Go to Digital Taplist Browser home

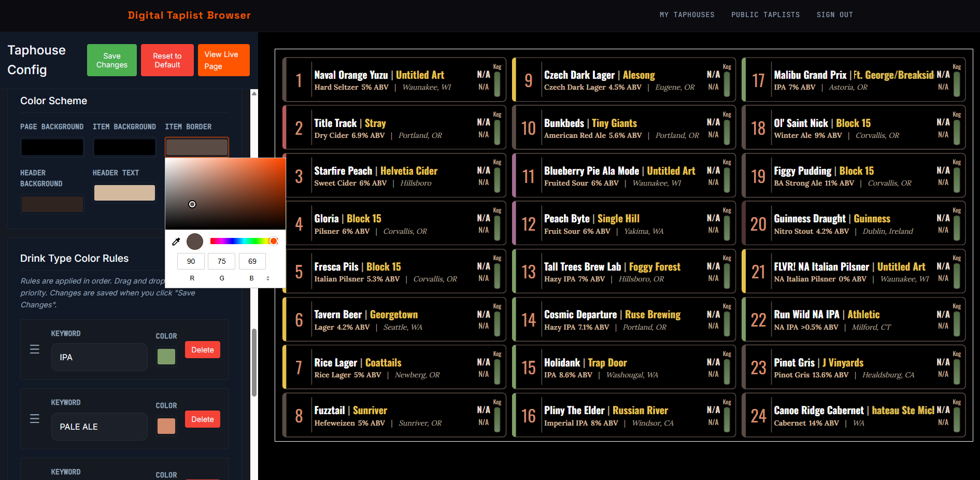point(189,16)
